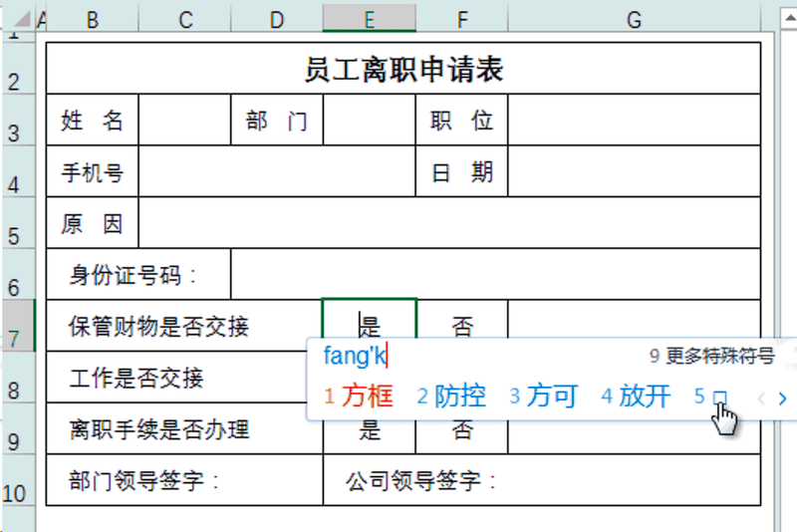Click the fang'k pinyin input text
797x532 pixels.
(x=355, y=356)
